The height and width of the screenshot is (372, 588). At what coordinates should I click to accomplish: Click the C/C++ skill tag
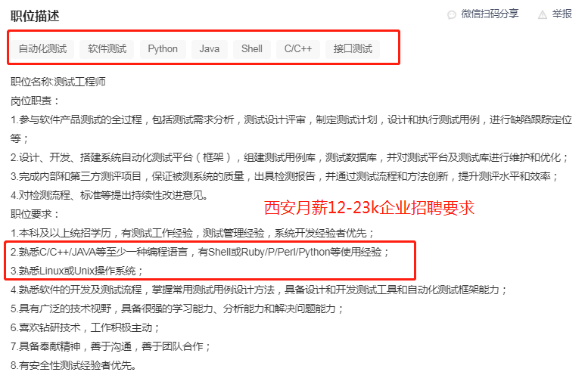tap(298, 49)
